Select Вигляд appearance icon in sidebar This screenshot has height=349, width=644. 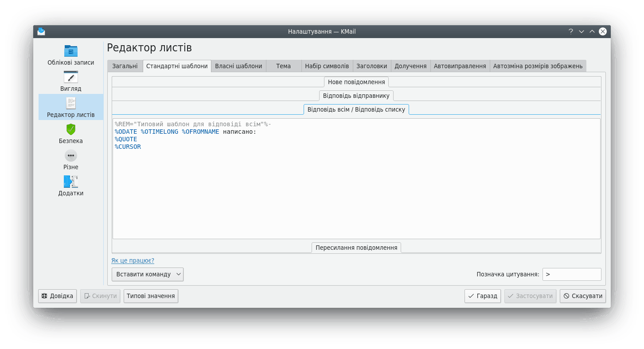pos(70,77)
